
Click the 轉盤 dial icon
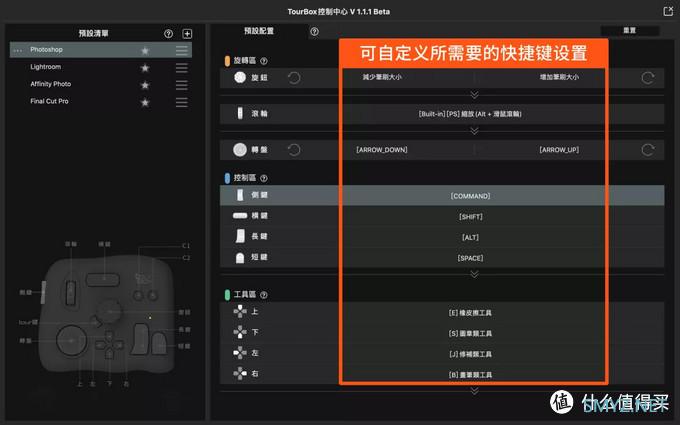tap(240, 150)
